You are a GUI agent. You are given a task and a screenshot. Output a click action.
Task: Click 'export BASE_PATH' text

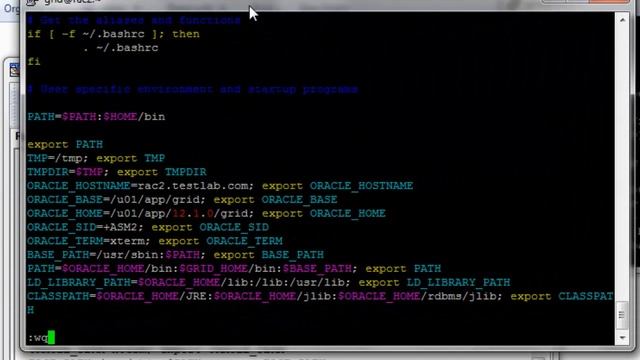(x=269, y=255)
